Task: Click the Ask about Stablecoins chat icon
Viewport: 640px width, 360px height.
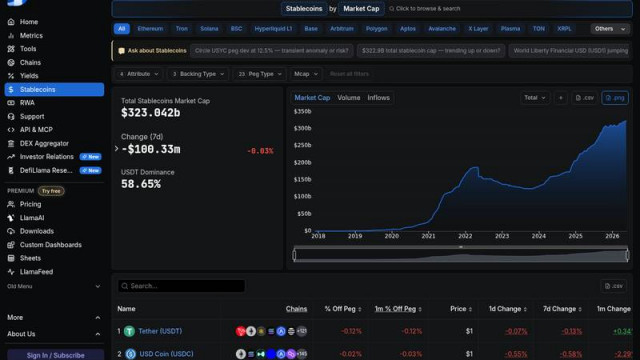Action: pos(121,51)
